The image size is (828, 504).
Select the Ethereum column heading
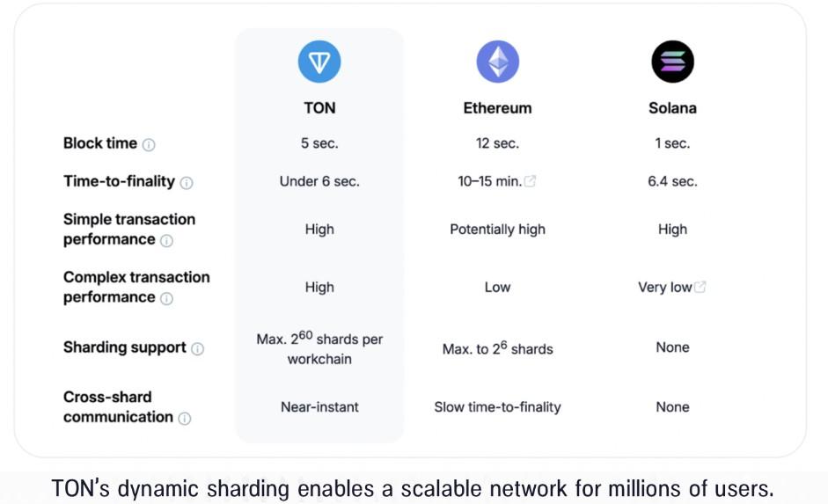point(497,108)
